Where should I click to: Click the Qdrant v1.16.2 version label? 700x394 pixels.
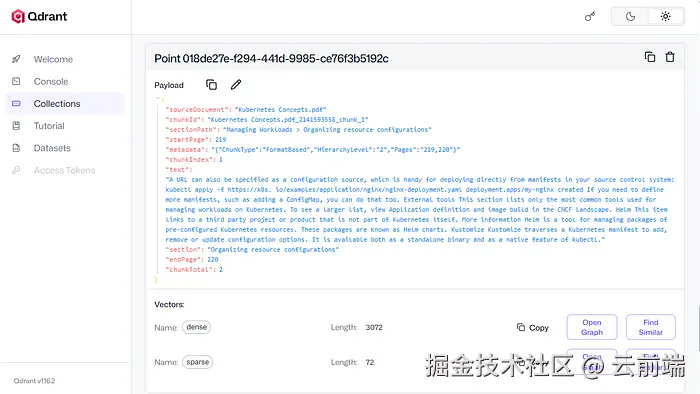pos(34,381)
